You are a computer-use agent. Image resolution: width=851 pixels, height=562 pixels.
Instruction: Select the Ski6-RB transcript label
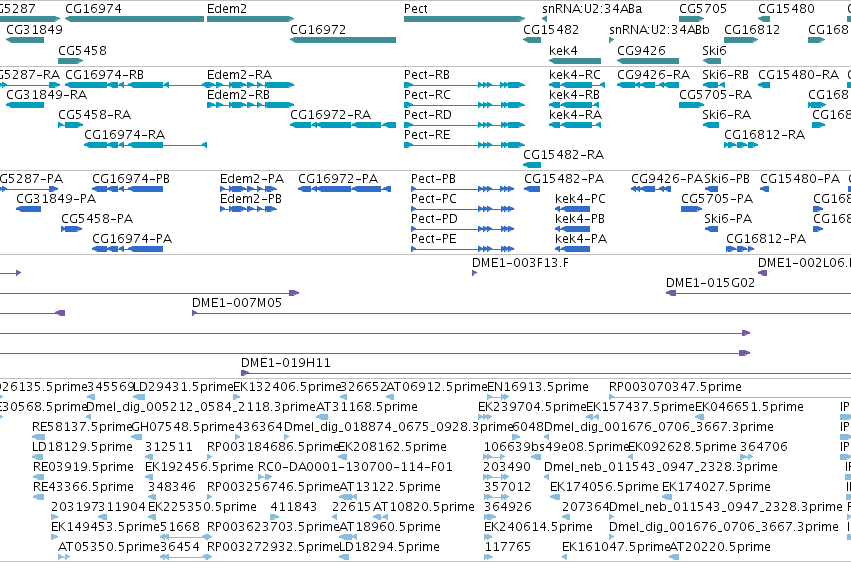(726, 74)
